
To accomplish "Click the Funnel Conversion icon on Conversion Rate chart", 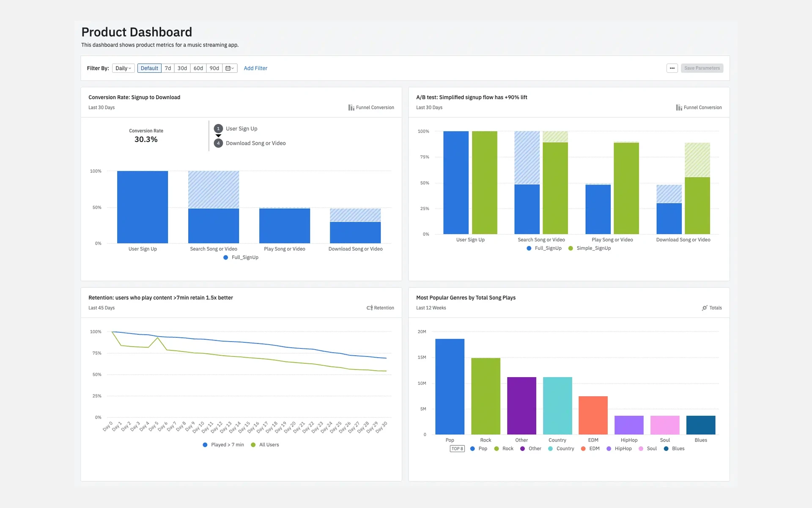I will point(351,108).
